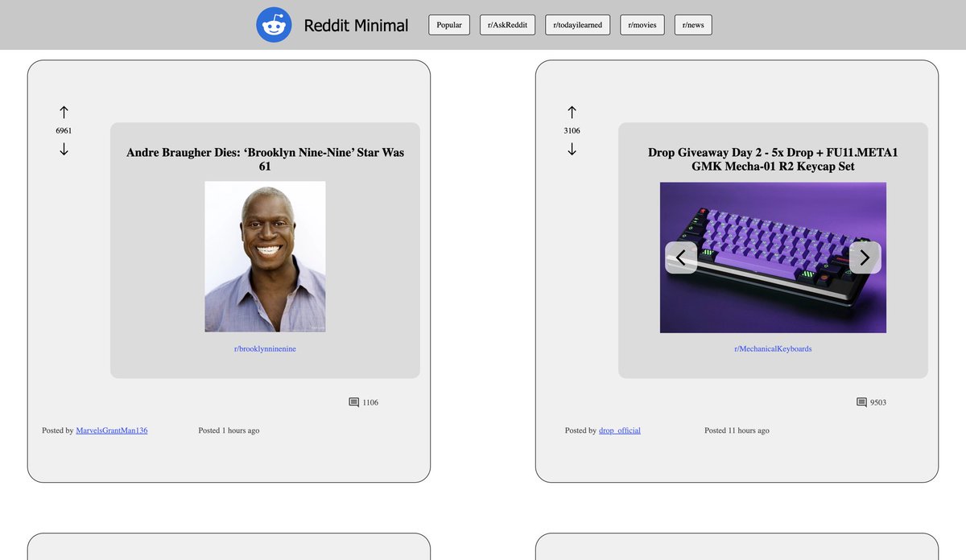The width and height of the screenshot is (966, 560).
Task: Downvote the Andre Braugher post
Action: click(x=64, y=149)
